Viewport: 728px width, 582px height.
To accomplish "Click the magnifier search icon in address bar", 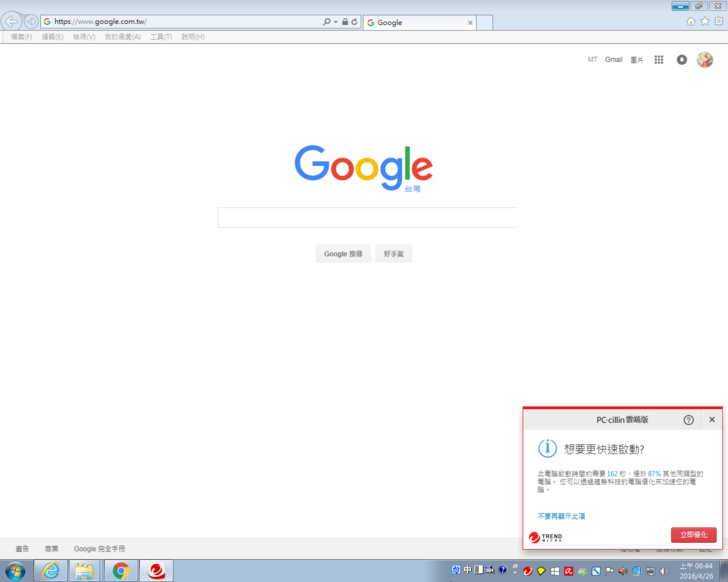I will pos(327,22).
